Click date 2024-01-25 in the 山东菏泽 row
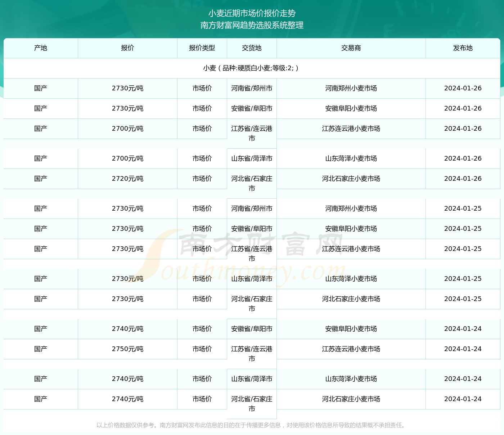The height and width of the screenshot is (435, 504). click(463, 279)
